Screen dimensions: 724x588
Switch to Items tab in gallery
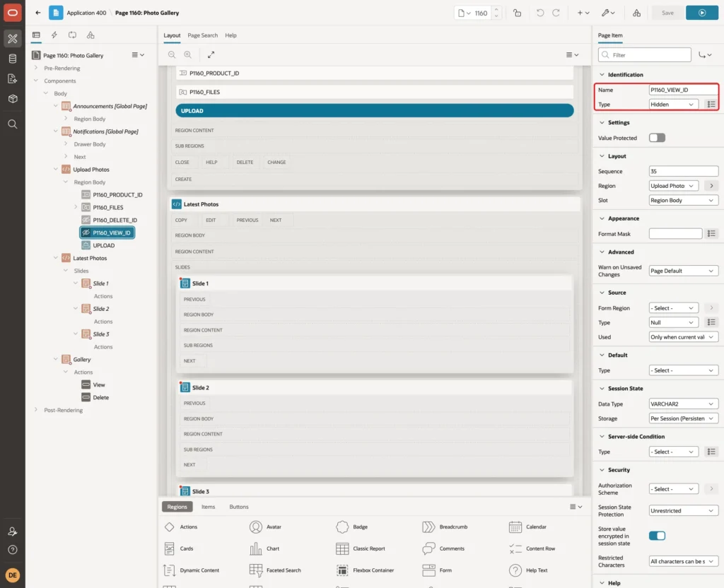[x=209, y=507]
